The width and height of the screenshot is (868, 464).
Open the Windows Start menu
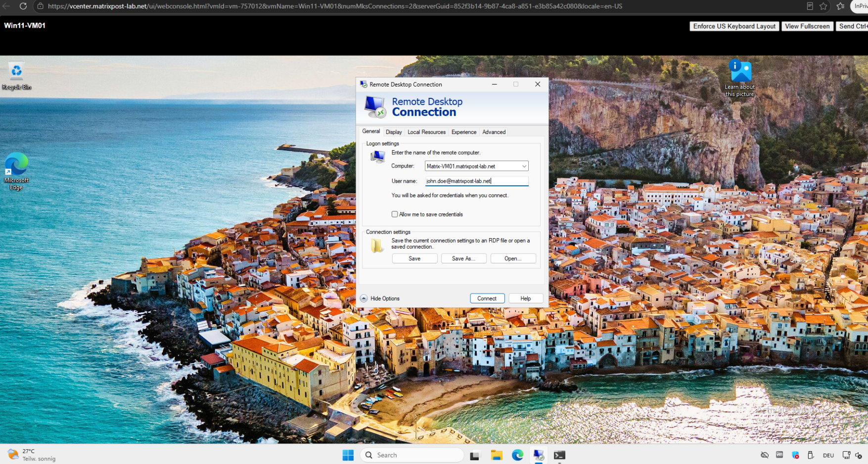coord(348,455)
